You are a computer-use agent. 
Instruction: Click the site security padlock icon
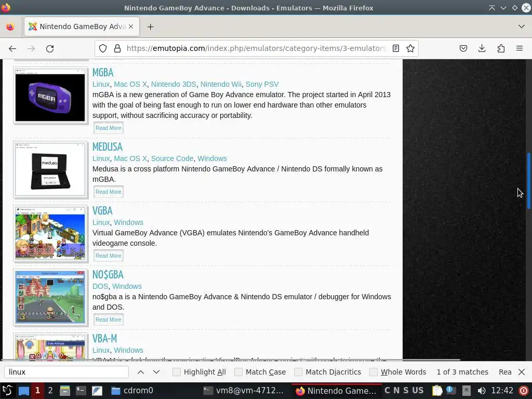point(117,48)
